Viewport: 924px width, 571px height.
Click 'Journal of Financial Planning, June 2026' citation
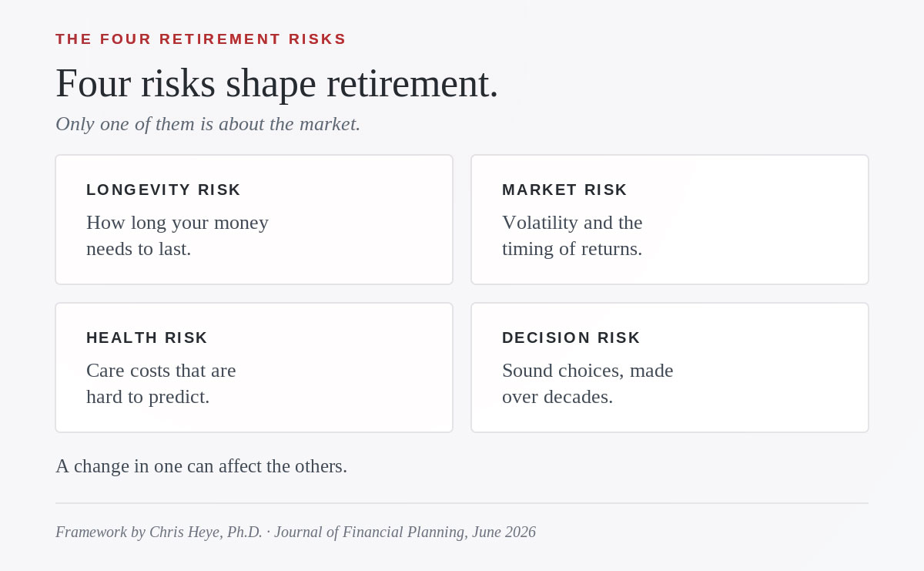pos(405,532)
